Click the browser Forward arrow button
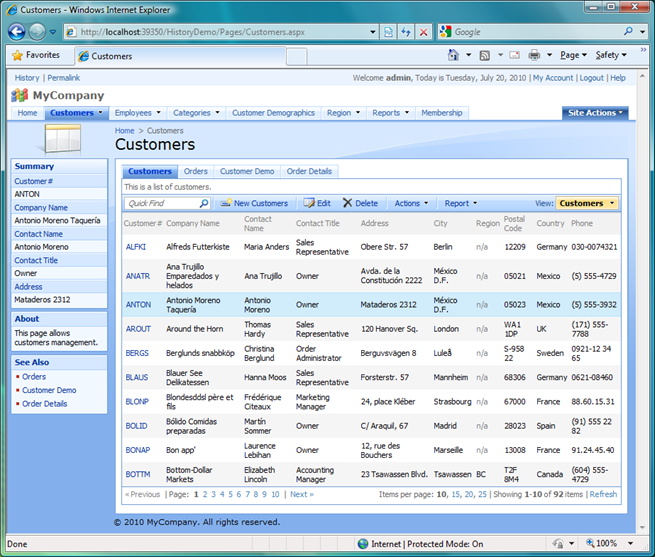Viewport: 655px width, 557px height. pyautogui.click(x=37, y=32)
